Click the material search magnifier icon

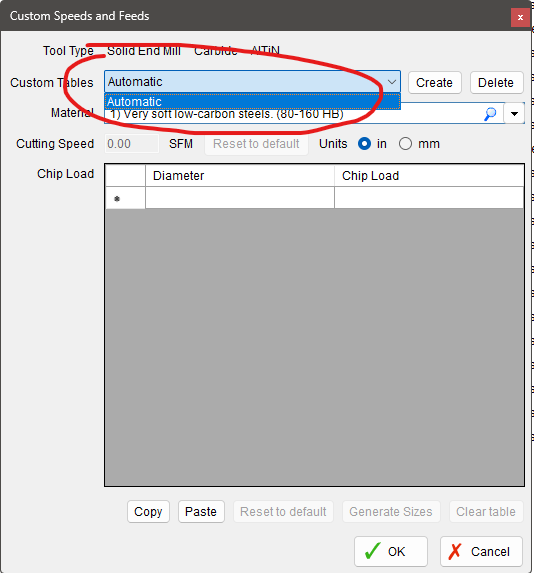[490, 114]
